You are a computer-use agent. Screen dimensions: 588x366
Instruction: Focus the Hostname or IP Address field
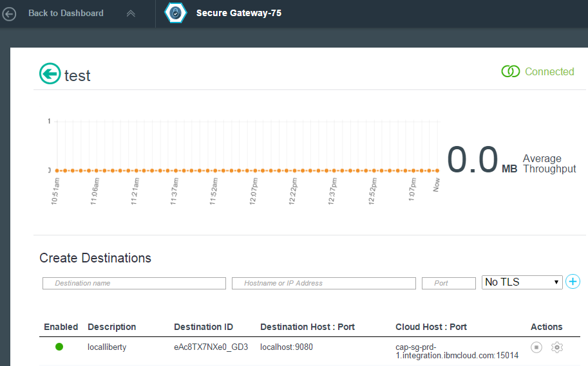(324, 283)
